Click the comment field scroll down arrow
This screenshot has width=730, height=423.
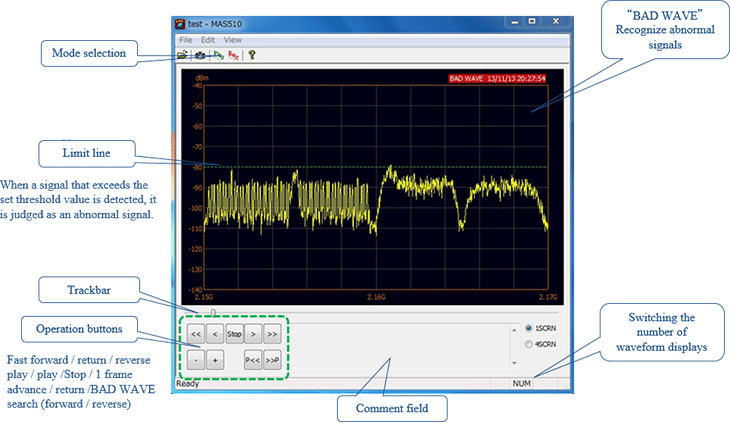click(514, 363)
